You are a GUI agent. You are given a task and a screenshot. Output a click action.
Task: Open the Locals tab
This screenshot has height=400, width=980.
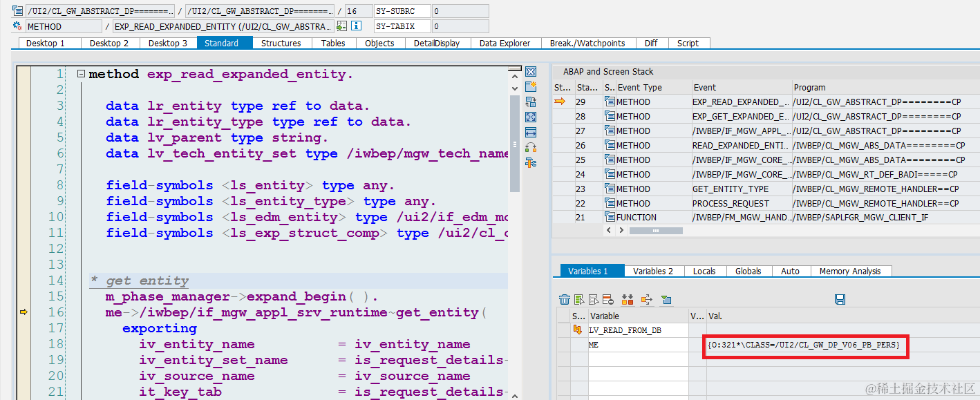[704, 271]
